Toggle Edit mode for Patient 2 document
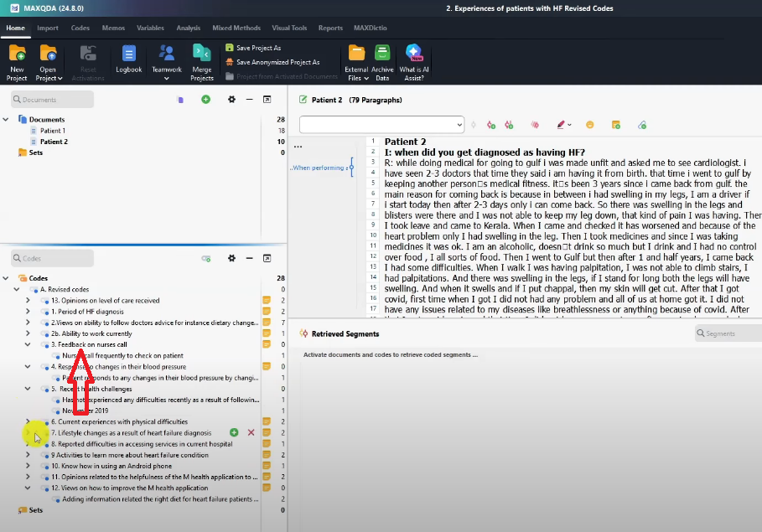This screenshot has height=532, width=762. (x=303, y=100)
